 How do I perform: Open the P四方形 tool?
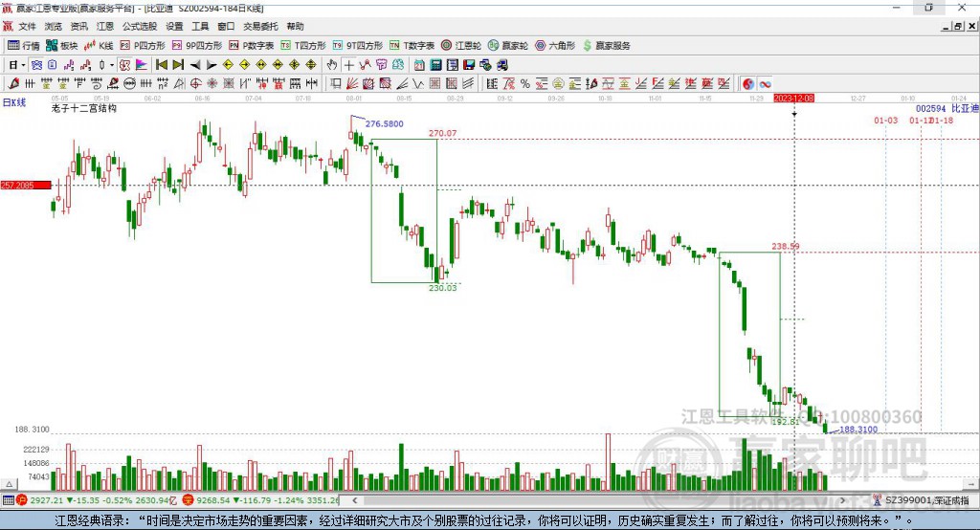[143, 46]
